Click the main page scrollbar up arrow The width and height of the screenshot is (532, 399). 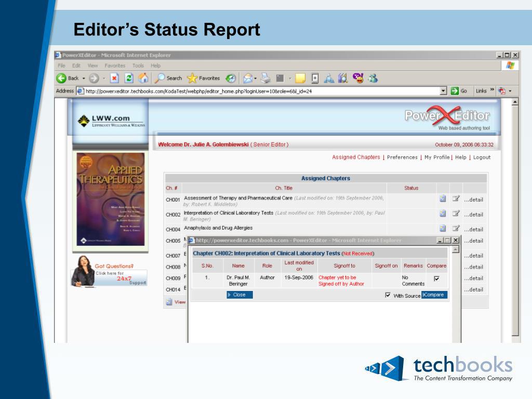[515, 102]
